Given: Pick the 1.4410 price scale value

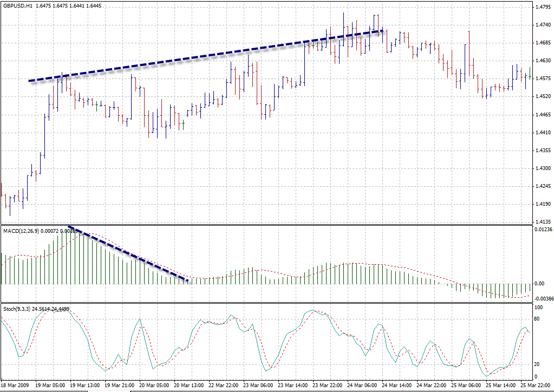Looking at the screenshot, I should click(543, 133).
